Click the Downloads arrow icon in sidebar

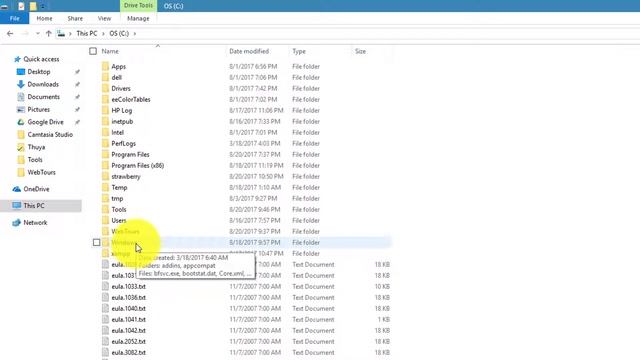pyautogui.click(x=21, y=84)
